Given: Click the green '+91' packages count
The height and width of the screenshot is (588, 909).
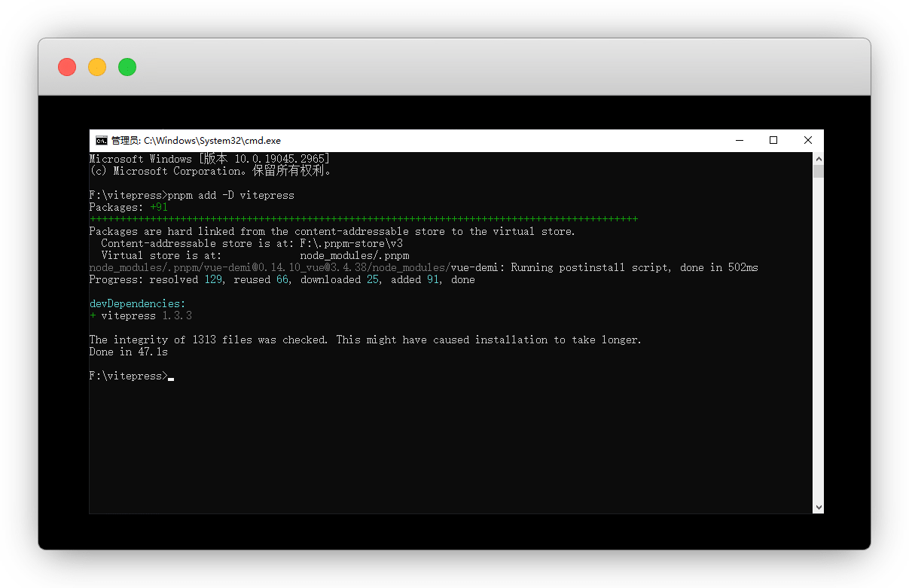Looking at the screenshot, I should [158, 207].
